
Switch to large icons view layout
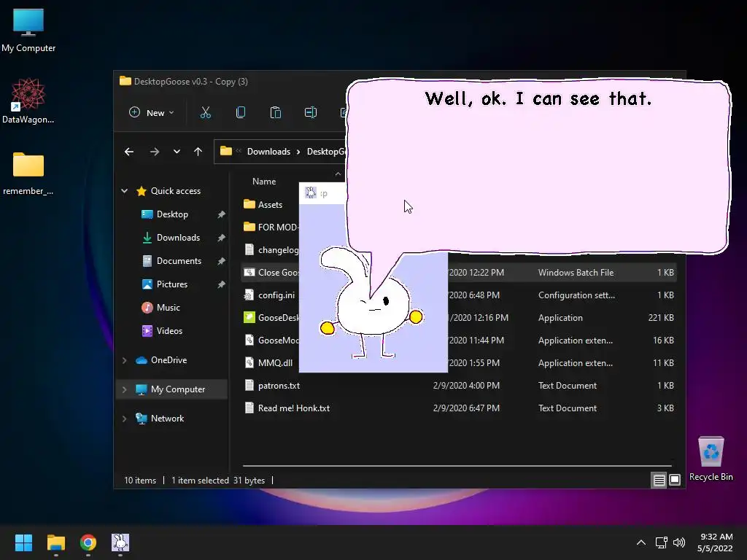coord(675,480)
